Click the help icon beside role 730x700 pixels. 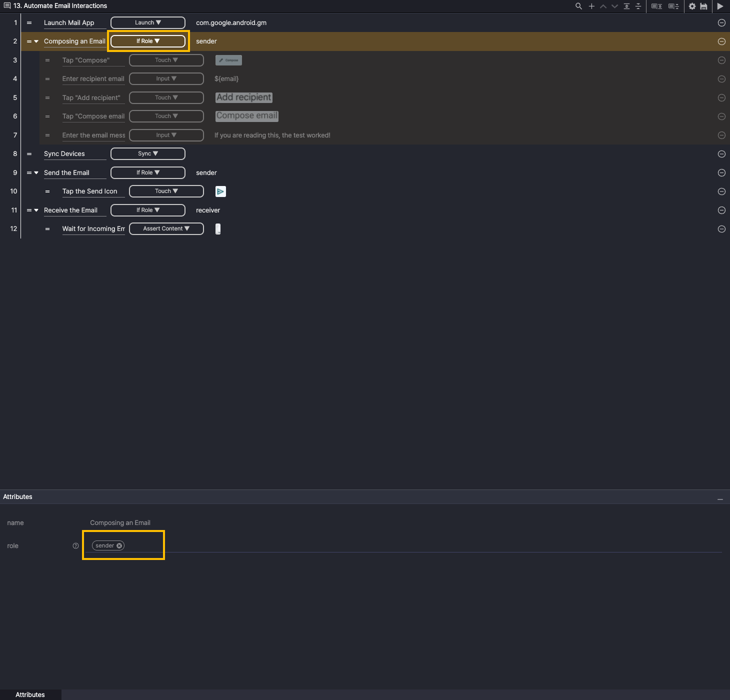coord(75,545)
